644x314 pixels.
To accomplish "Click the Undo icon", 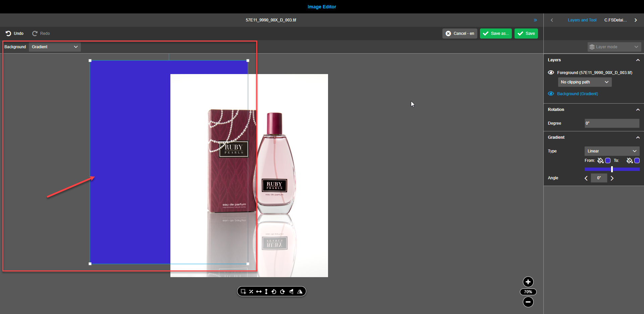I will 8,33.
